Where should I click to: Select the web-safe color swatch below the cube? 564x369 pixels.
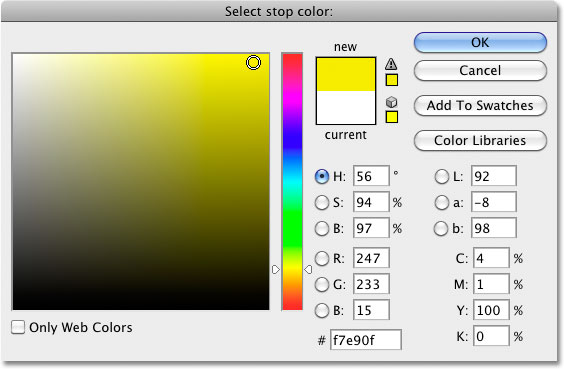[x=392, y=117]
